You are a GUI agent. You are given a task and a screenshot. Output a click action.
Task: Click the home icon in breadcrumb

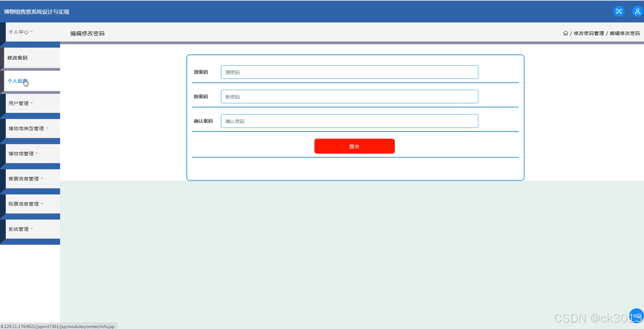566,33
